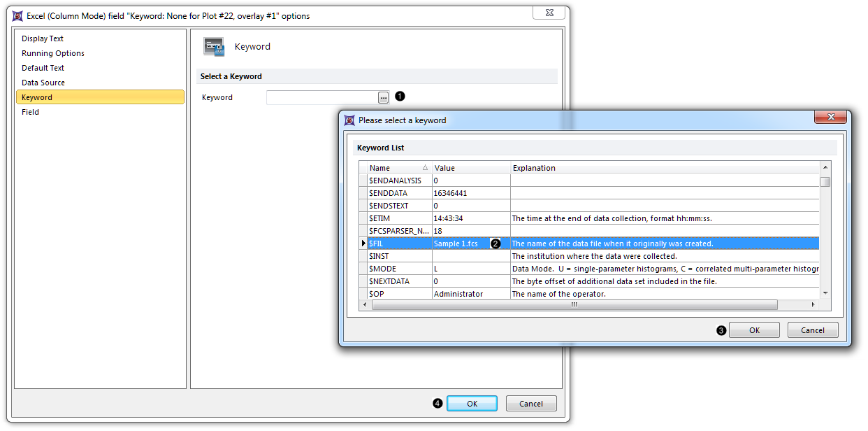Image resolution: width=868 pixels, height=431 pixels.
Task: Click the Keyword page header icon
Action: click(214, 47)
